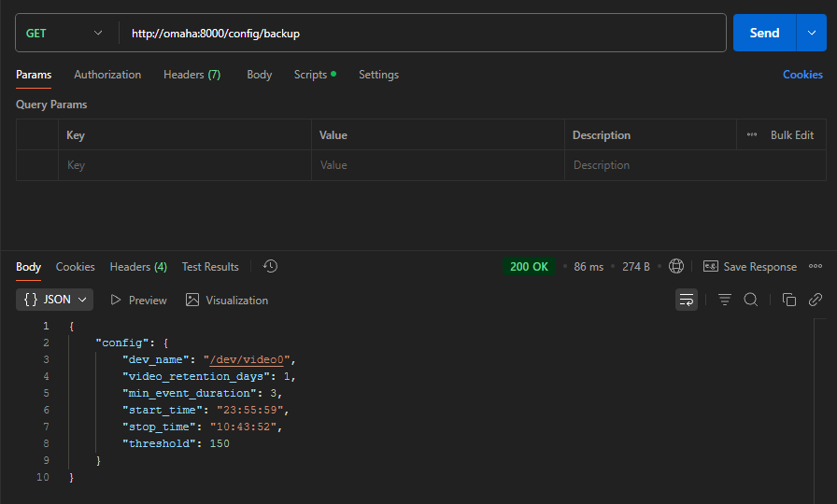This screenshot has height=504, width=837.
Task: Switch to Preview response view
Action: point(138,300)
